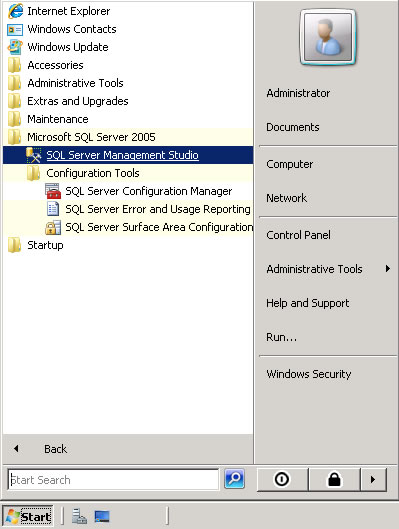This screenshot has height=529, width=399.
Task: Click the SQL Server Management Studio icon
Action: click(34, 155)
